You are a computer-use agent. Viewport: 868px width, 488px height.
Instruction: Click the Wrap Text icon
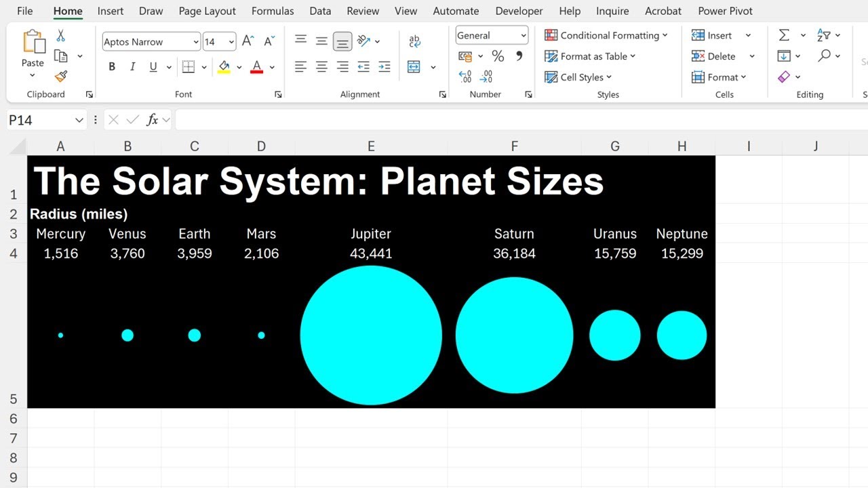415,41
